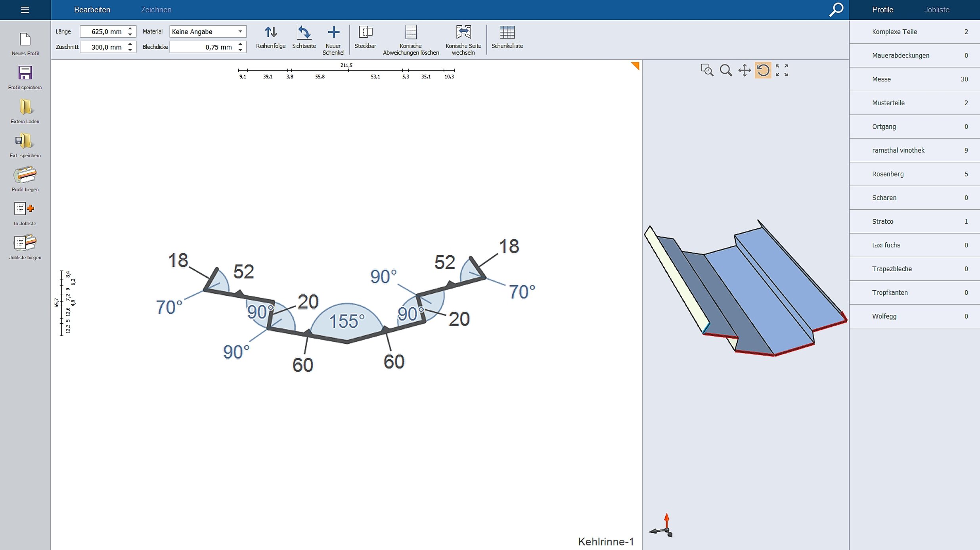
Task: Toggle the Steckbar option
Action: point(365,32)
